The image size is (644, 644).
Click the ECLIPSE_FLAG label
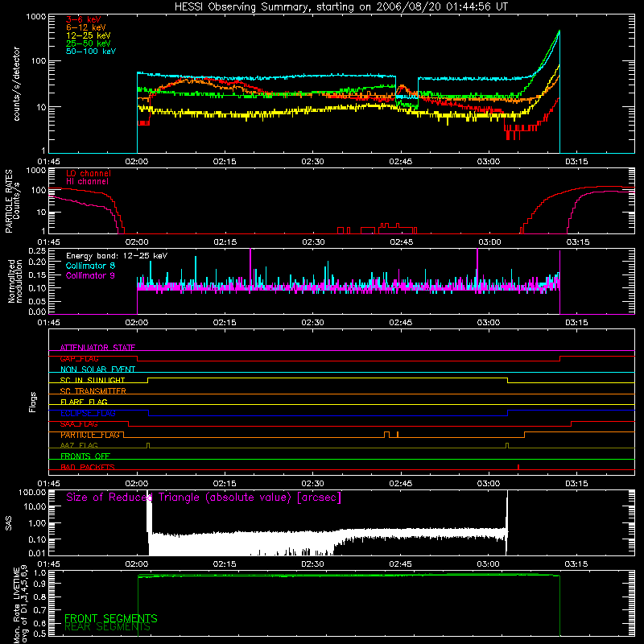click(88, 413)
